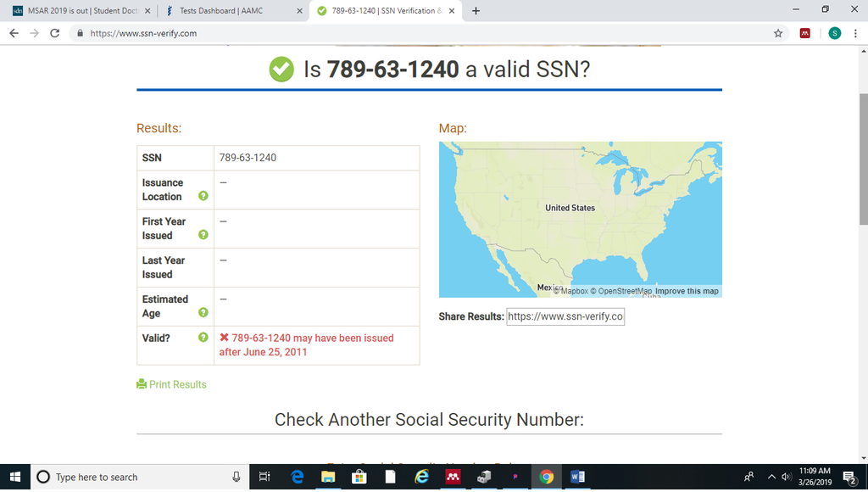The height and width of the screenshot is (492, 868).
Task: Close the MSAR 2019 tab
Action: pyautogui.click(x=147, y=10)
